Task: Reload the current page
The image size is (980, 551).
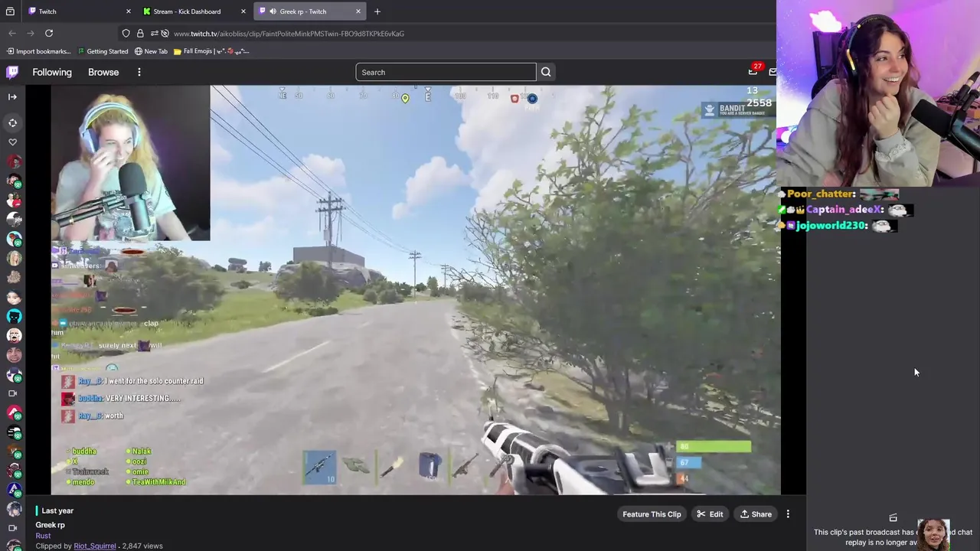Action: pyautogui.click(x=49, y=33)
